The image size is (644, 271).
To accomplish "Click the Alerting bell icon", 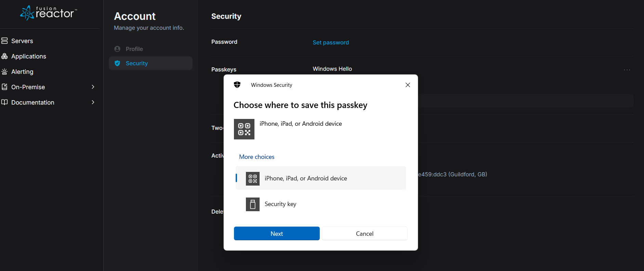I will (4, 71).
